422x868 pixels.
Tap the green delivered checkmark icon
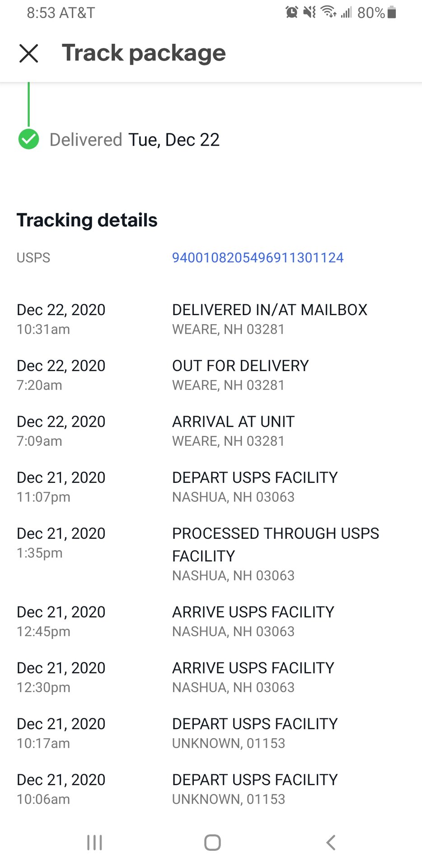(28, 139)
